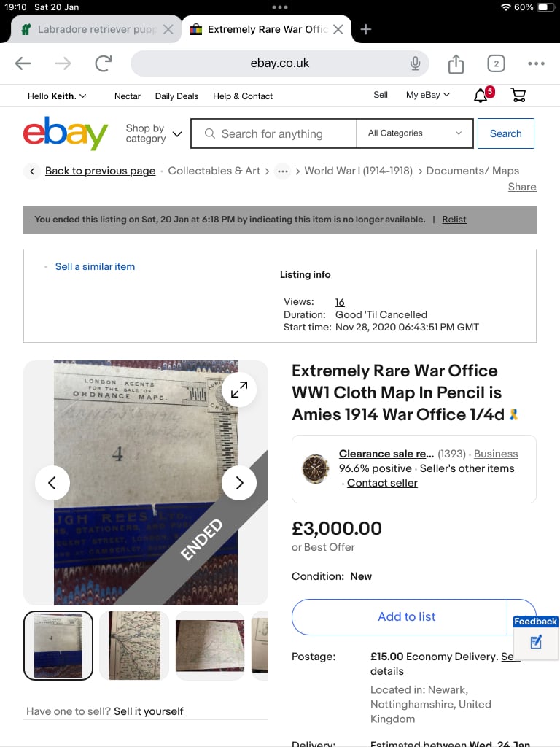This screenshot has width=560, height=747.
Task: Click the Relist link
Action: click(454, 220)
